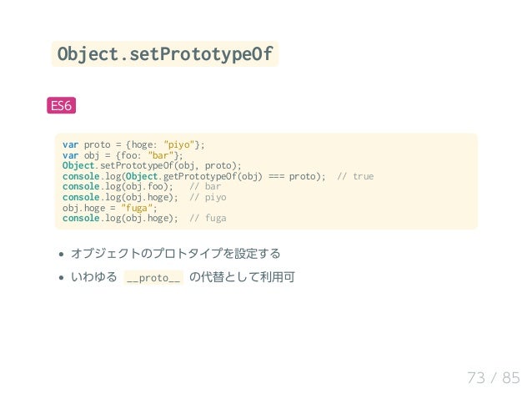Viewport: 532px width, 399px height.
Task: Click the Object.setPrototypeOf(obj, proto) code line
Action: pos(152,166)
